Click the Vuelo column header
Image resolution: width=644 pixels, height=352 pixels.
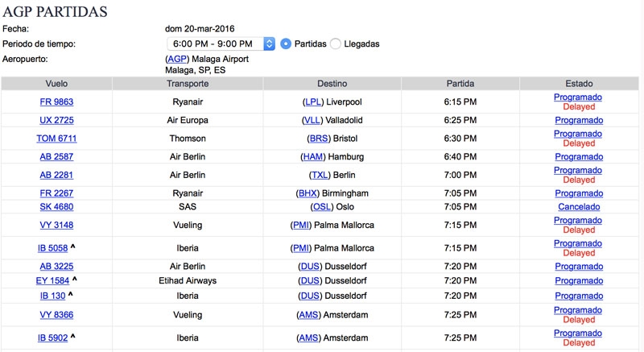(x=56, y=84)
